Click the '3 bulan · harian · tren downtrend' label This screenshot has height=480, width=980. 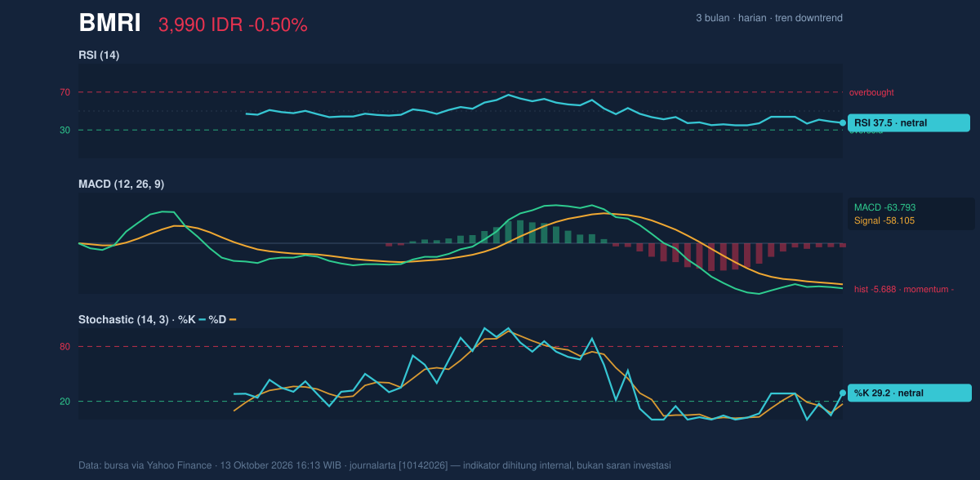click(769, 18)
